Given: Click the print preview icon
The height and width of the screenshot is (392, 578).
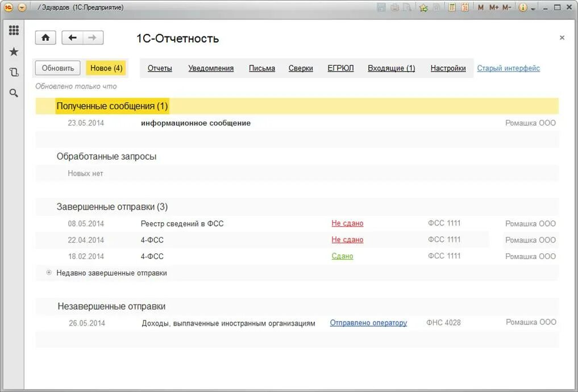Looking at the screenshot, I should coord(406,7).
